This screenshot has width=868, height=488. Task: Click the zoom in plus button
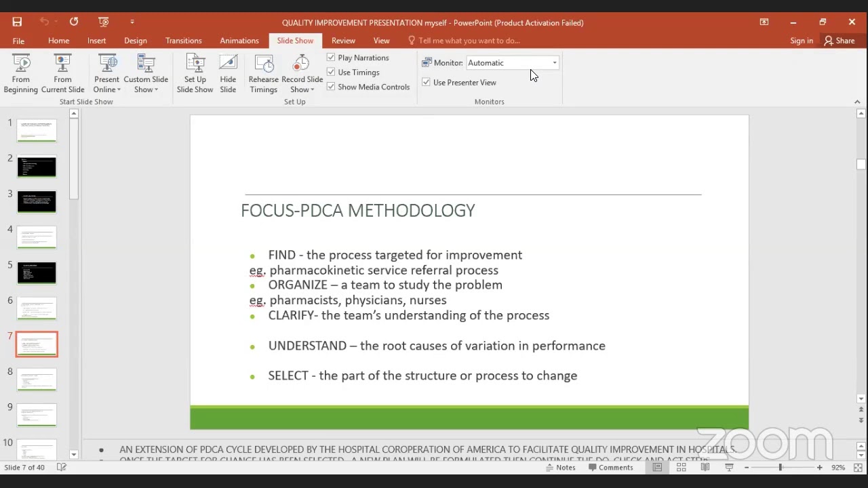click(819, 468)
